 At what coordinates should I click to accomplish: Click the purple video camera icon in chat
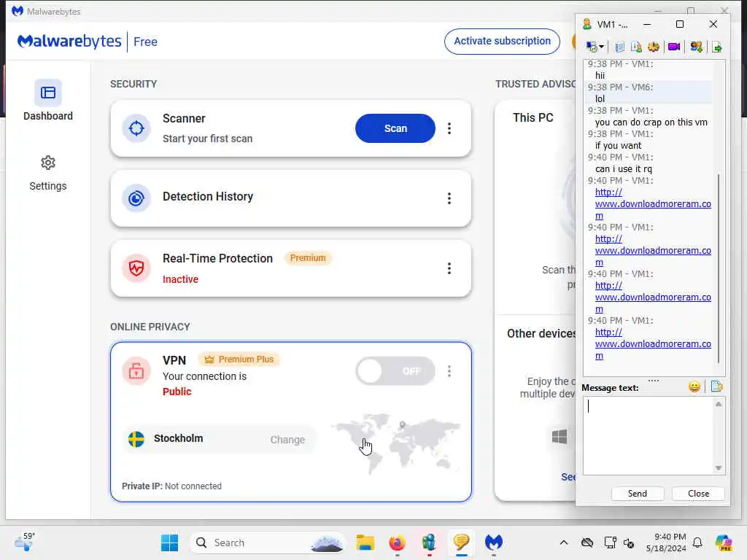pos(673,47)
